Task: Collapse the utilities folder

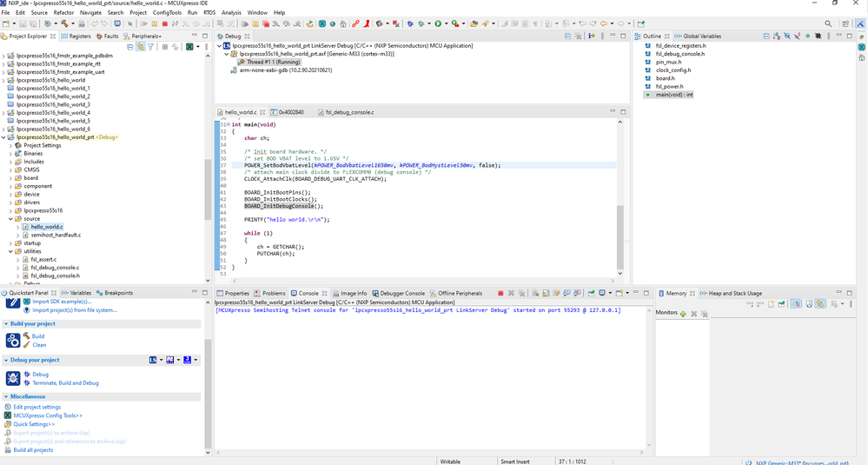Action: click(10, 251)
